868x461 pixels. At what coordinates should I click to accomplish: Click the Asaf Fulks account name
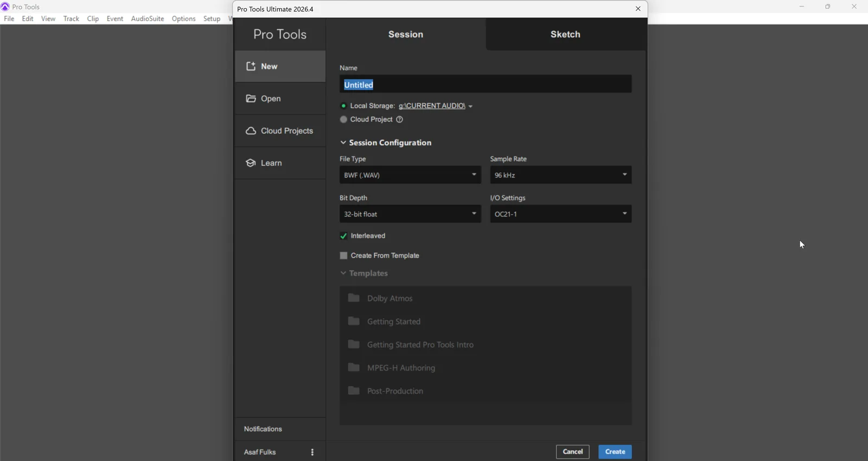click(260, 452)
